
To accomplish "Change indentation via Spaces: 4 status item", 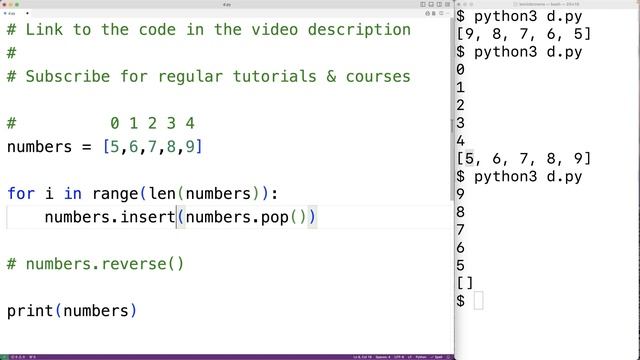I will pos(383,357).
